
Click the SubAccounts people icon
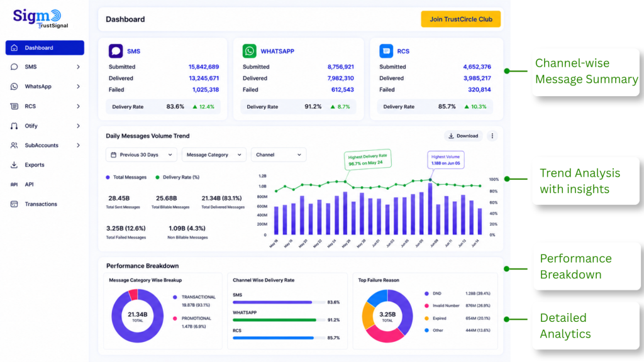click(14, 145)
